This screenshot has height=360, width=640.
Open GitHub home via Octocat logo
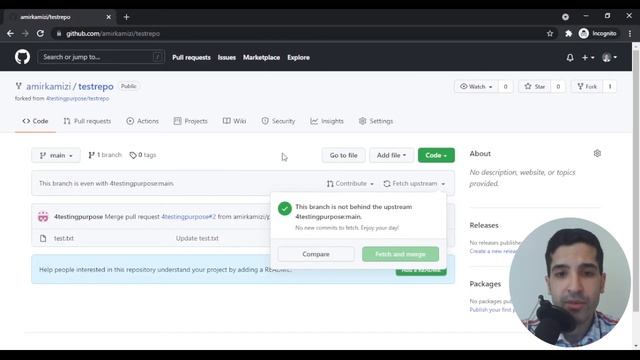[22, 57]
